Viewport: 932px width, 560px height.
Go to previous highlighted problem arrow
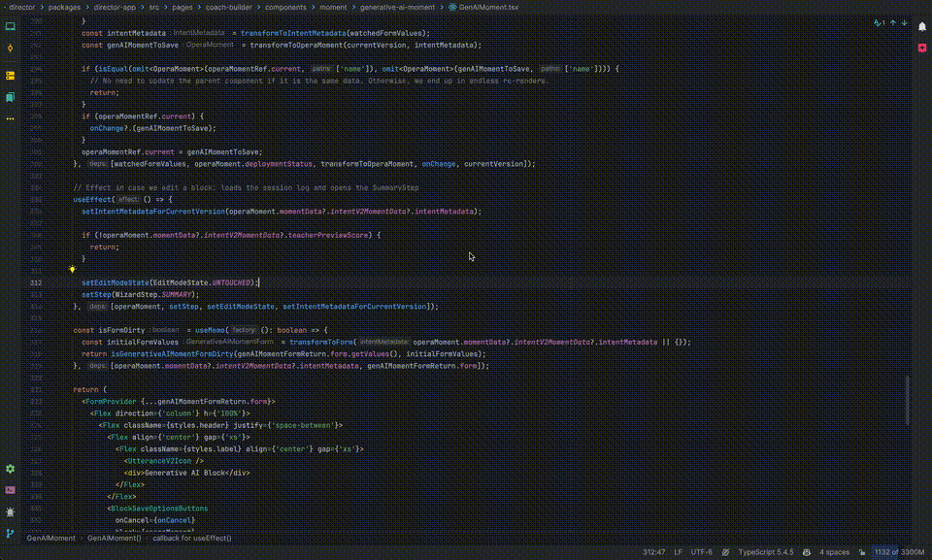pyautogui.click(x=893, y=22)
